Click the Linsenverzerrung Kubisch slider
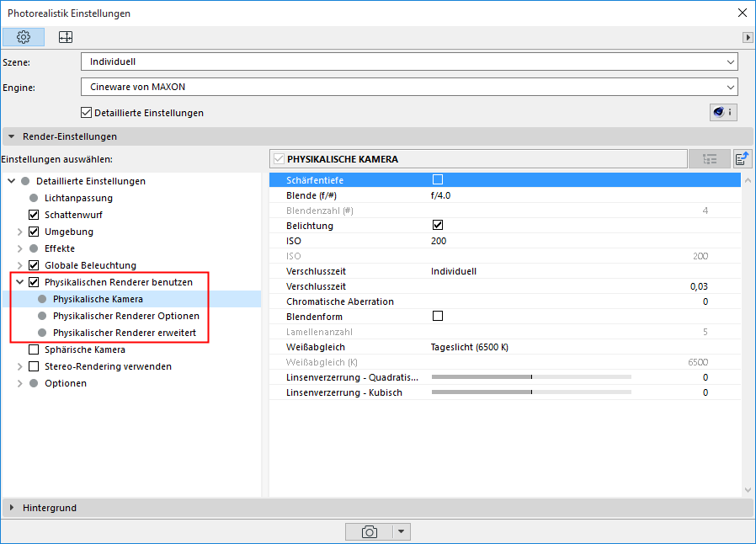Viewport: 756px width, 544px height. pos(531,392)
